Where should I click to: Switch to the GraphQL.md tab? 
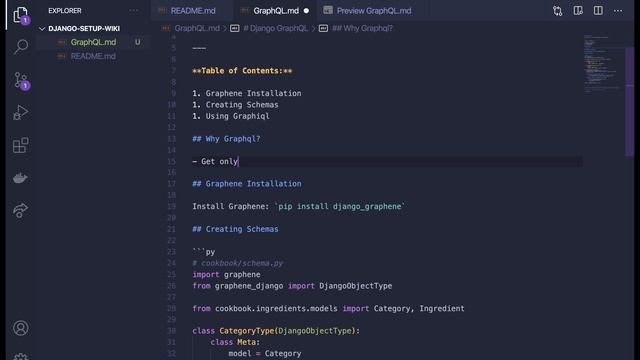click(276, 11)
